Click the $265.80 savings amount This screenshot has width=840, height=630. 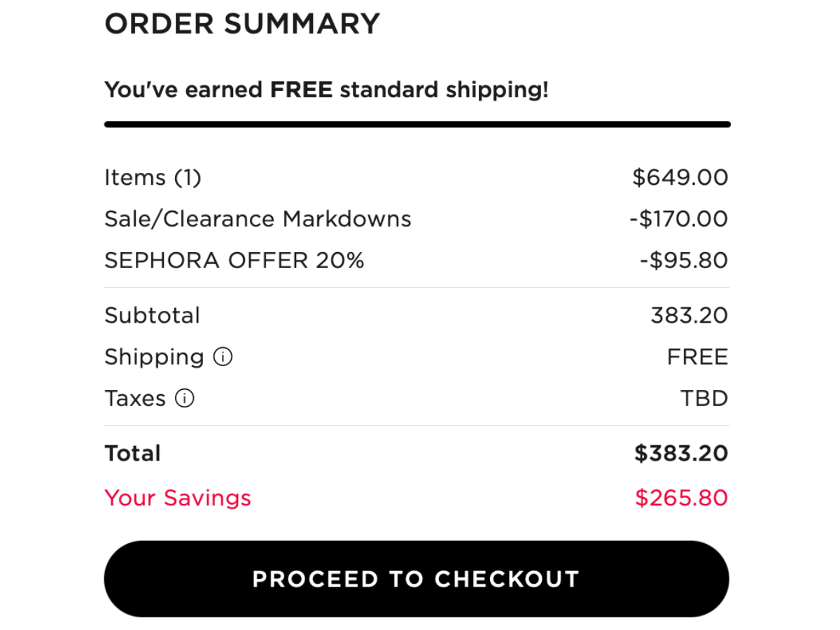(x=681, y=498)
